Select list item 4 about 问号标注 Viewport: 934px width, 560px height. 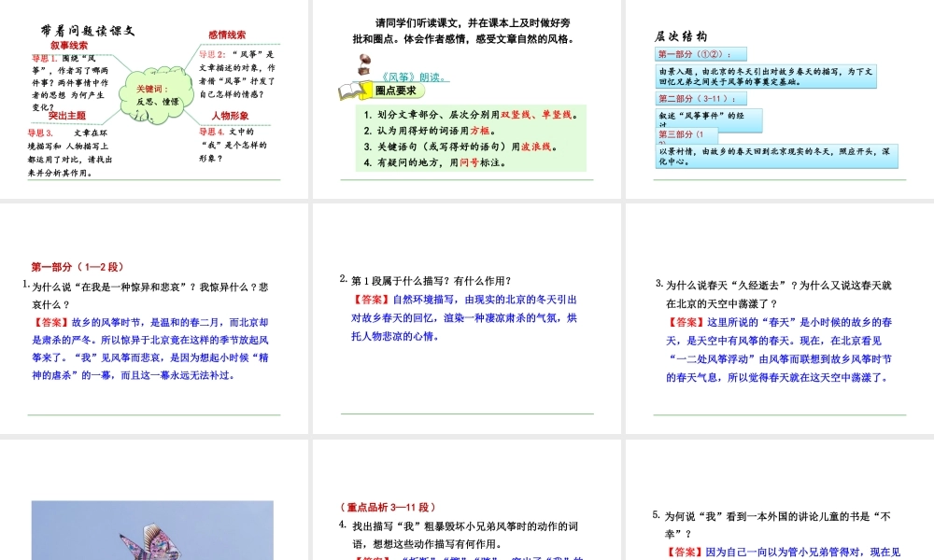(435, 162)
